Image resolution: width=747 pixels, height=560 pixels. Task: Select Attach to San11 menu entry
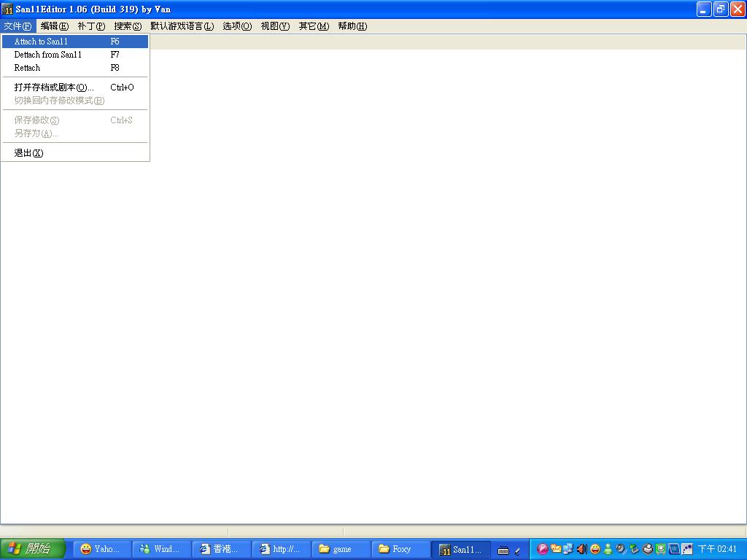41,42
